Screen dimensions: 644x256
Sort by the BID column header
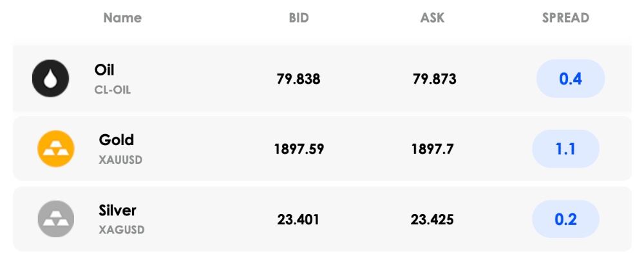click(299, 17)
